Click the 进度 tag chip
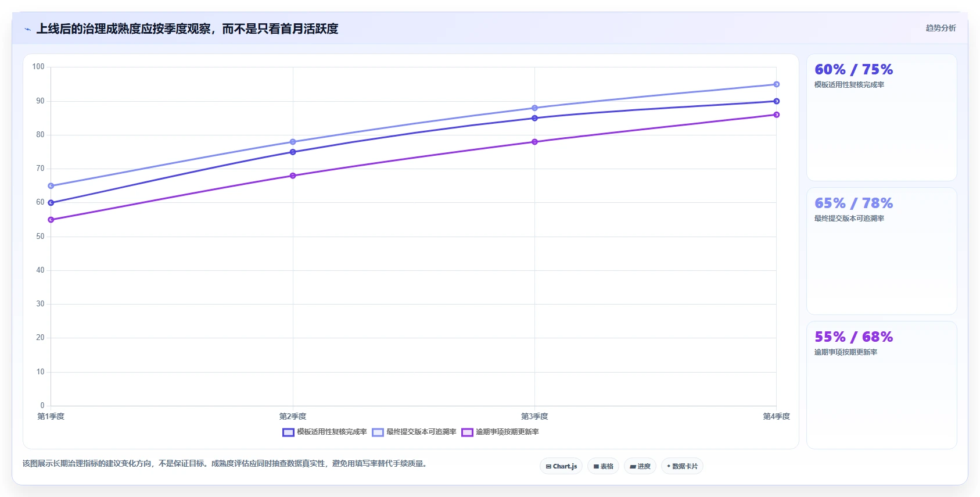This screenshot has width=980, height=497. [x=640, y=466]
